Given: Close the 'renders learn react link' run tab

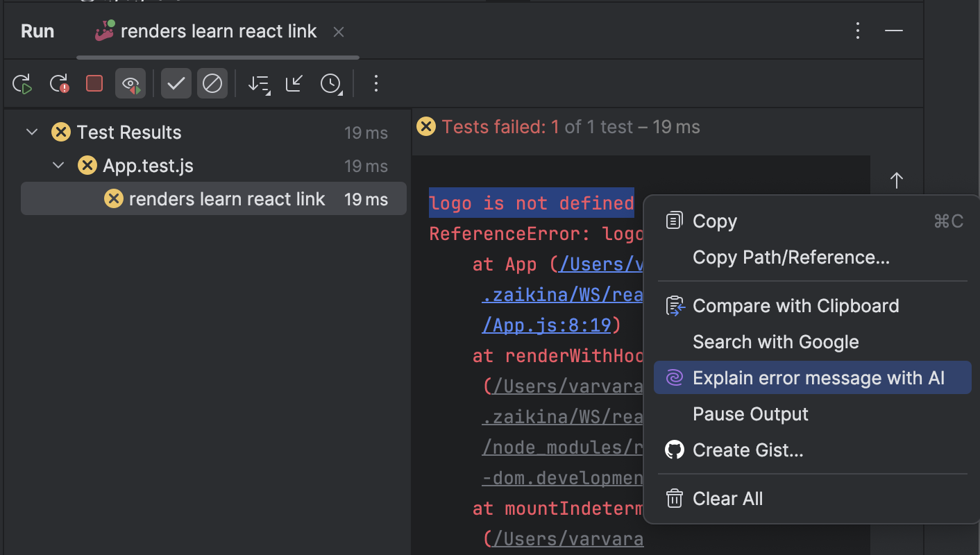Looking at the screenshot, I should click(339, 32).
